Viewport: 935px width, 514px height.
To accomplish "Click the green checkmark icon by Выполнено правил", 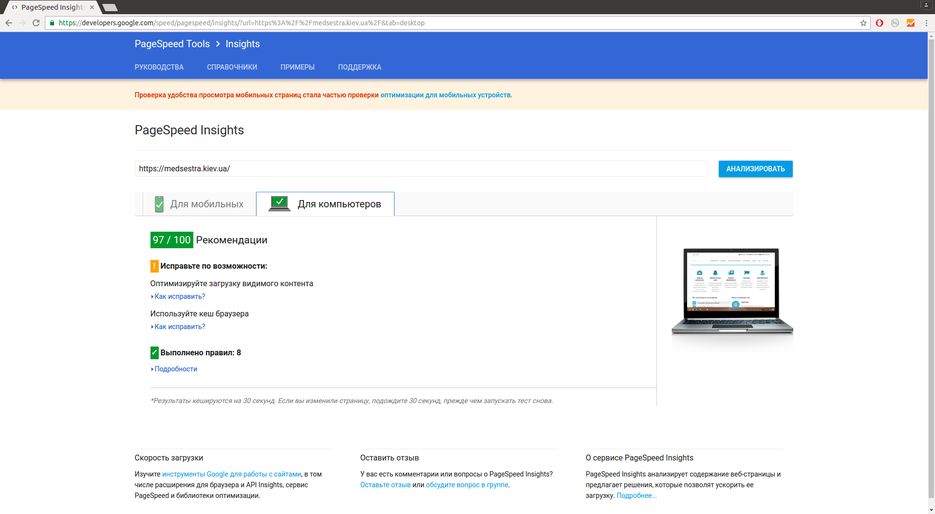I will point(154,352).
